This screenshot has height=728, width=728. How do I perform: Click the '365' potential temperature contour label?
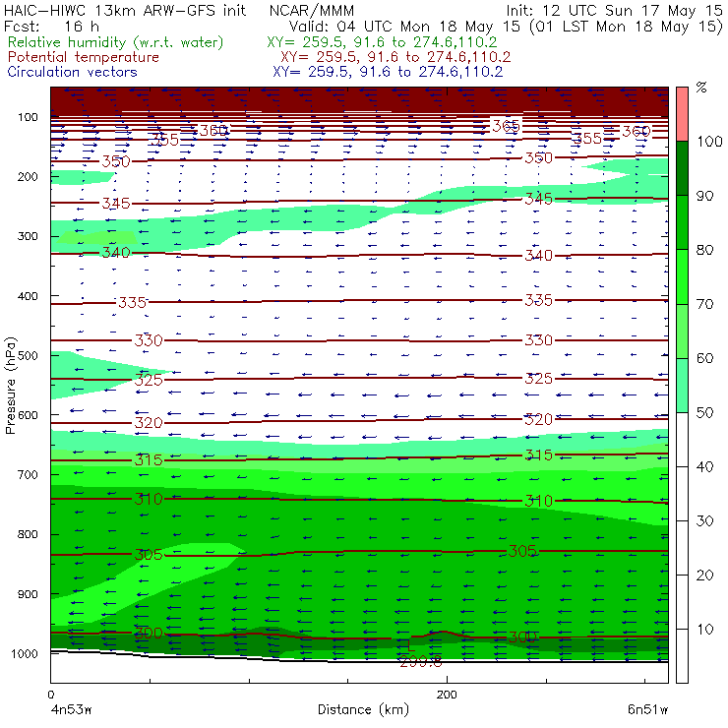[506, 126]
